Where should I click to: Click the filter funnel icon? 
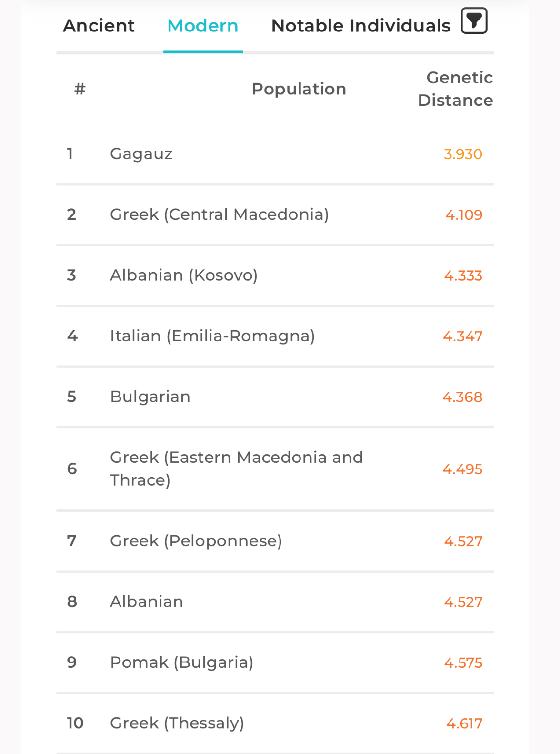tap(474, 21)
